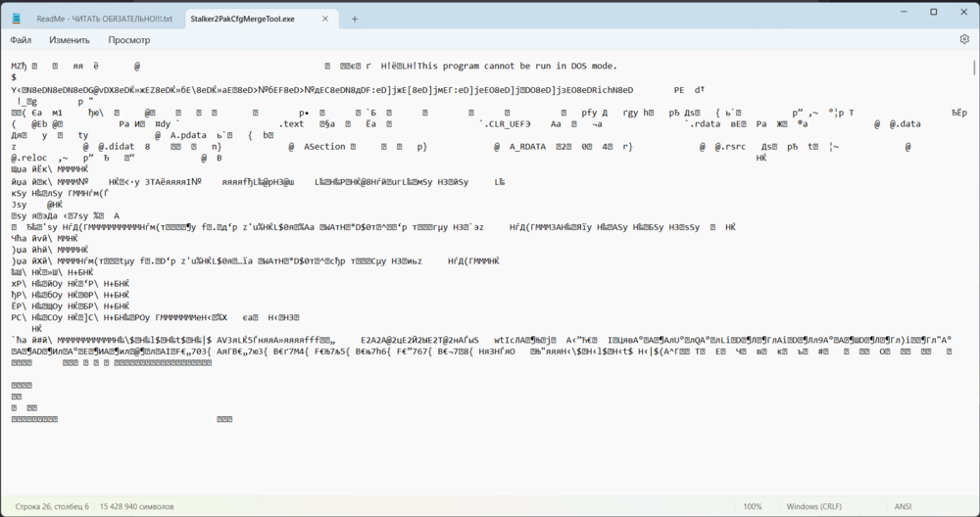980x517 pixels.
Task: Open the Просмотр menu
Action: tap(128, 40)
